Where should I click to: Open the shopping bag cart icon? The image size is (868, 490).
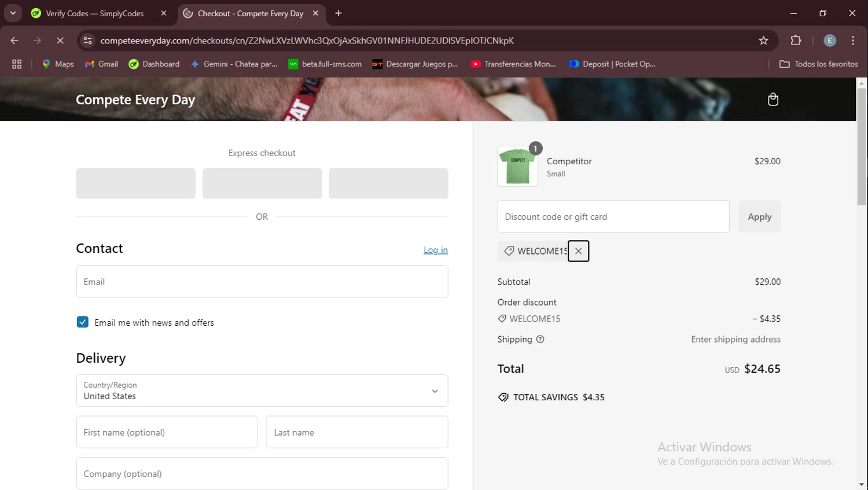[773, 100]
